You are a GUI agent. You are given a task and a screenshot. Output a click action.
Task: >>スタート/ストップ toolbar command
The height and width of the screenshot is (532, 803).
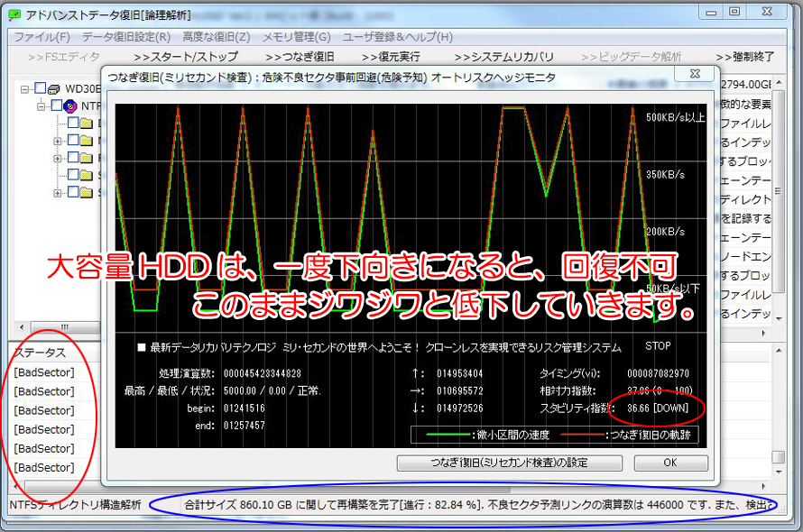pyautogui.click(x=185, y=57)
